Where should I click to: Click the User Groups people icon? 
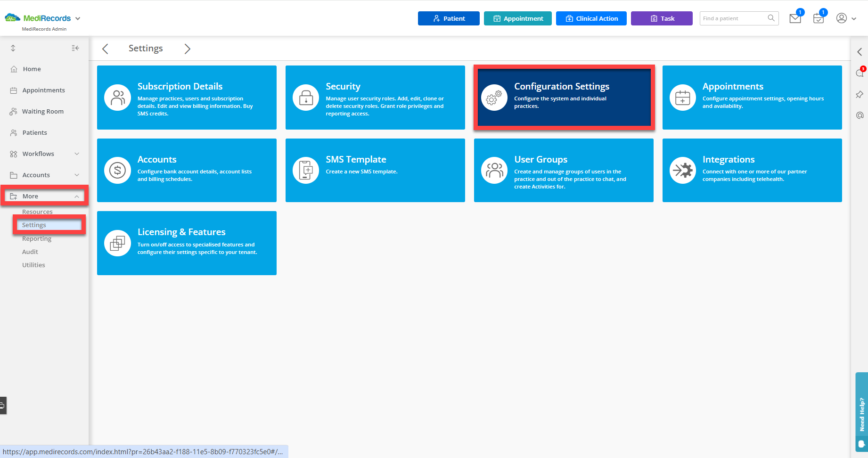pos(494,170)
